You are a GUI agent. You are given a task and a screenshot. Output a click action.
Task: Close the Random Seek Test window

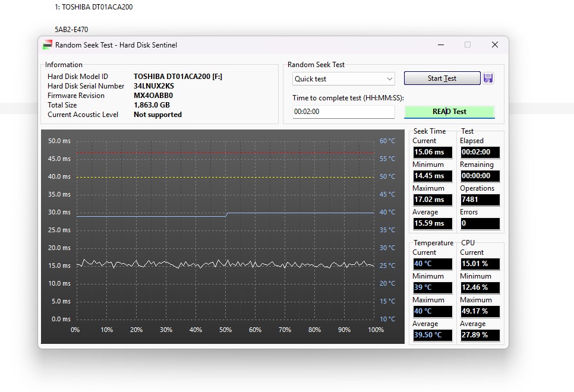(x=494, y=45)
